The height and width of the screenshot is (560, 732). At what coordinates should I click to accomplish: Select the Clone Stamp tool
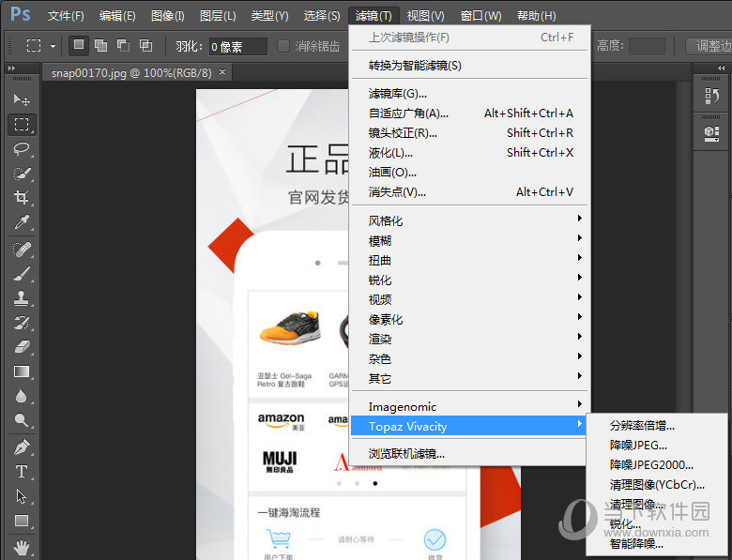[x=22, y=297]
